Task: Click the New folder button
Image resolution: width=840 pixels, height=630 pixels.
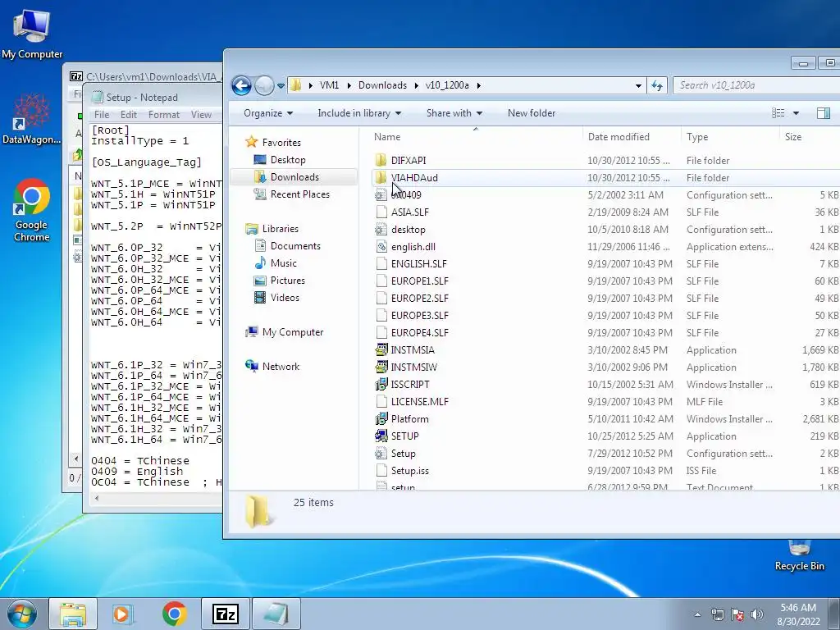Action: coord(532,113)
